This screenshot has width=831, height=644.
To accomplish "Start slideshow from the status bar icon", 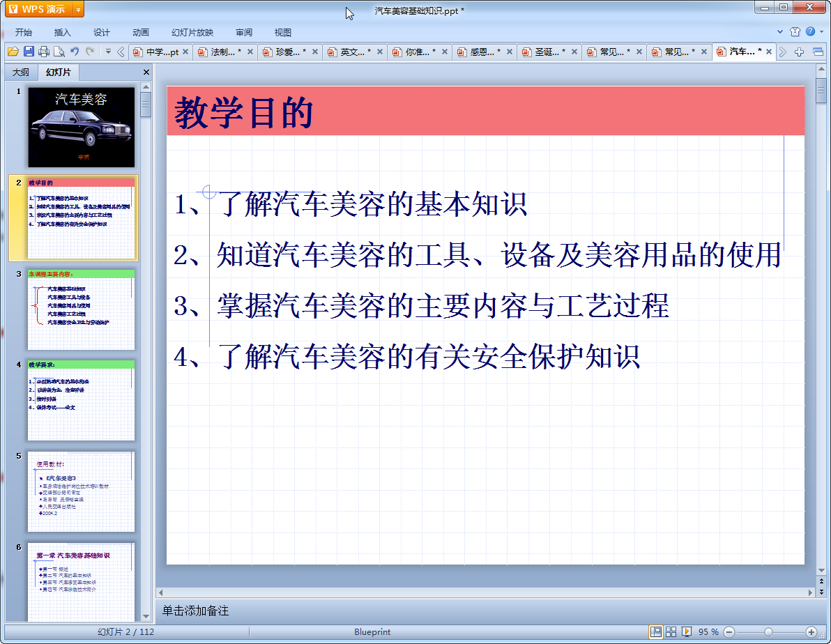I will click(x=686, y=632).
